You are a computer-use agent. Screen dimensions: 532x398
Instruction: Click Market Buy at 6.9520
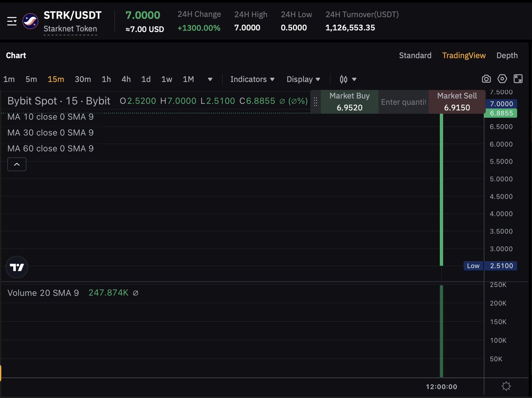[x=349, y=102]
